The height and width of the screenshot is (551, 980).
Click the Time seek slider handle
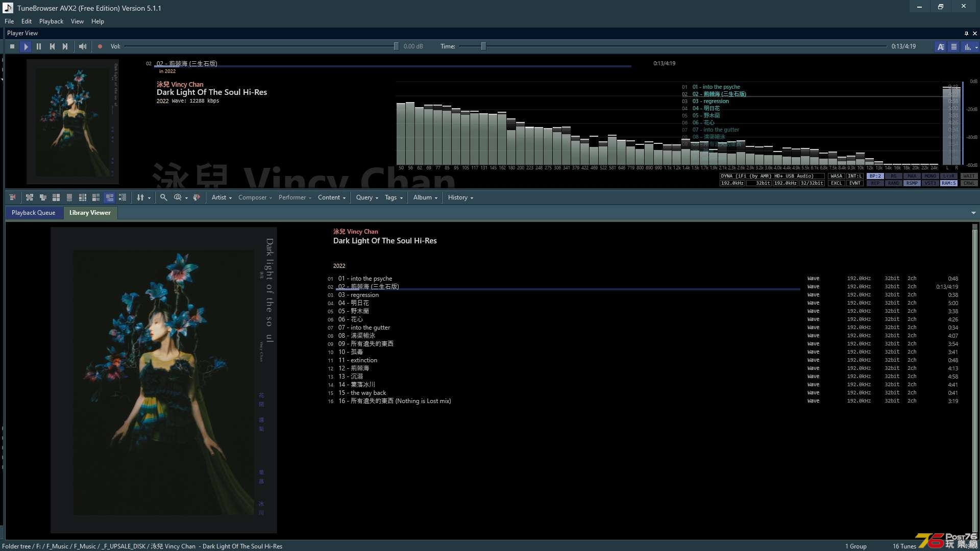click(x=483, y=46)
